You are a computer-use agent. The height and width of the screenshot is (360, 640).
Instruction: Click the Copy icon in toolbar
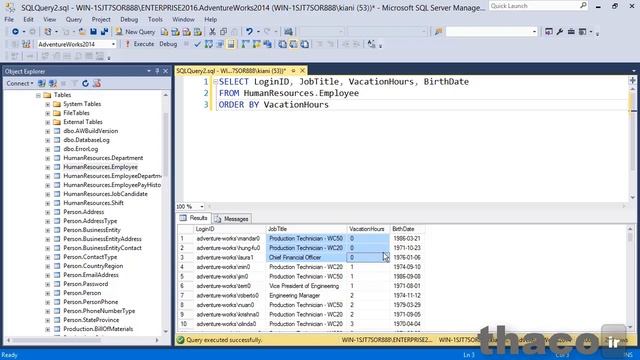click(x=223, y=32)
